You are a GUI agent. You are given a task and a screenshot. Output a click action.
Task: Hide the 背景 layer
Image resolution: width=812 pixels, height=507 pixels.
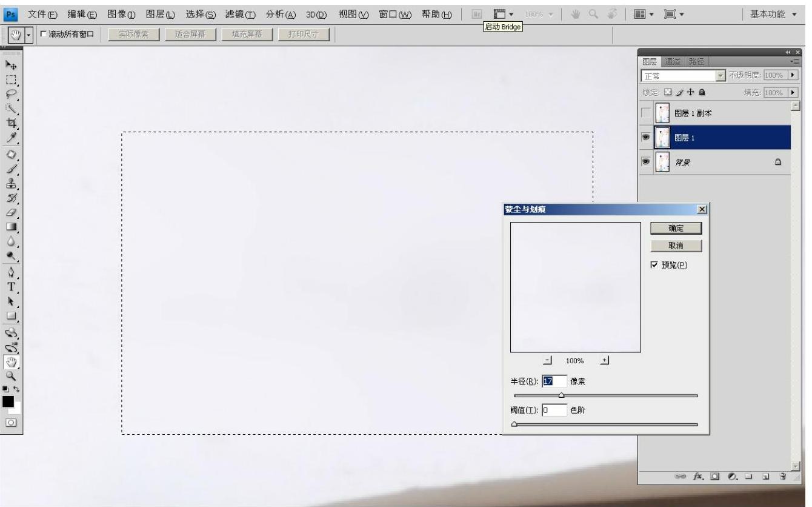(647, 162)
